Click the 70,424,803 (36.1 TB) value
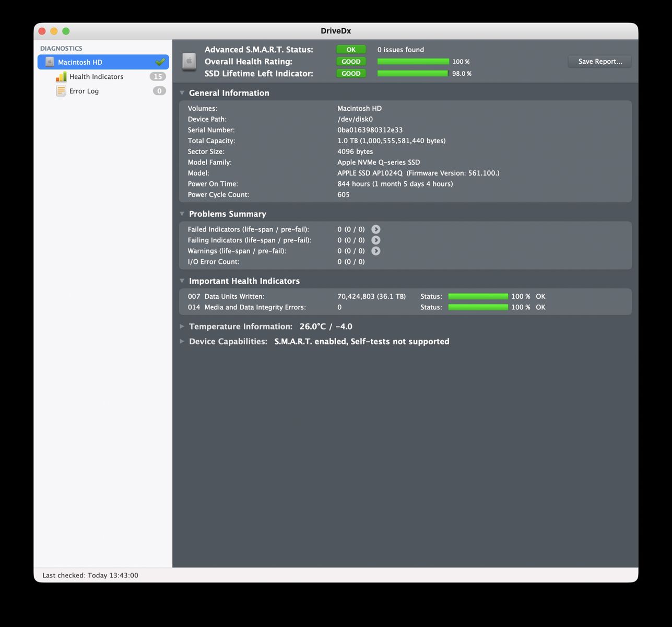Image resolution: width=672 pixels, height=627 pixels. pos(371,296)
